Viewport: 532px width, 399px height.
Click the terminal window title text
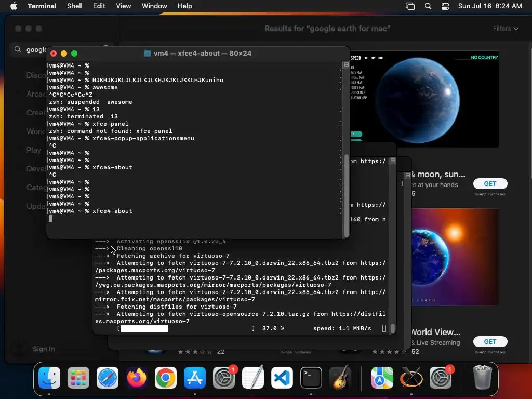pyautogui.click(x=203, y=54)
